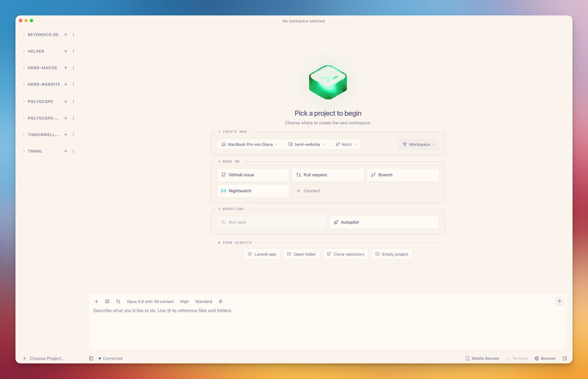The image size is (588, 379).
Task: Change the Opus 4.8 model selector
Action: [x=150, y=302]
